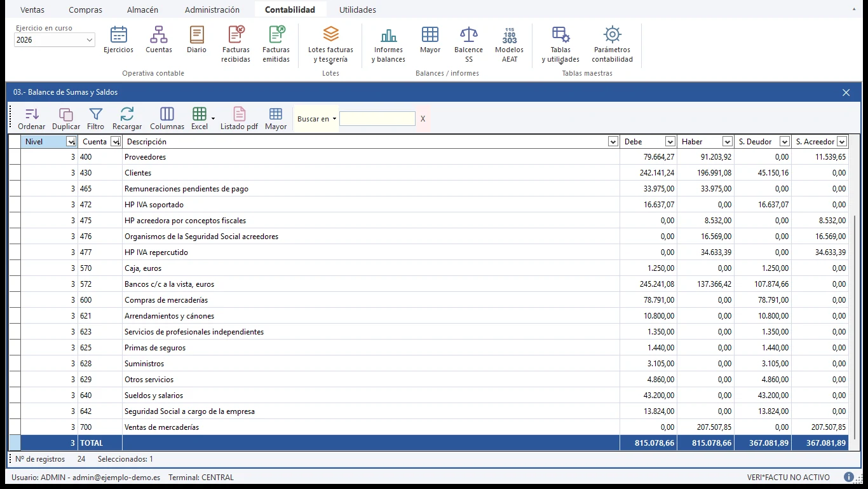Open the Columnas chooser
Image resolution: width=868 pixels, height=489 pixels.
[x=167, y=119]
